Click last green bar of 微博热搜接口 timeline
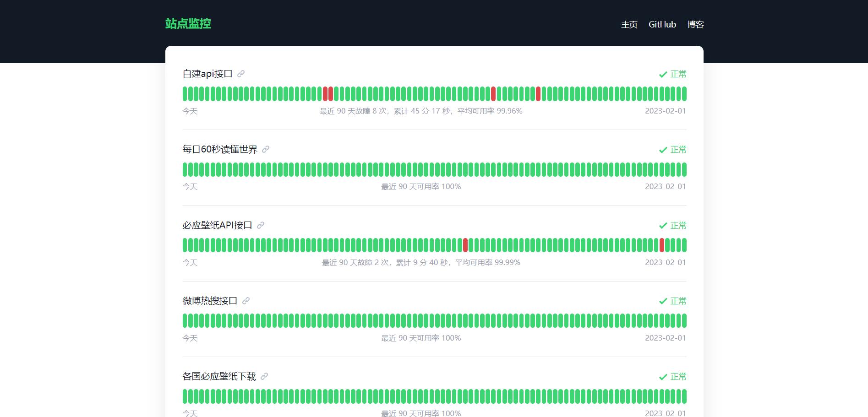This screenshot has width=868, height=417. point(684,321)
